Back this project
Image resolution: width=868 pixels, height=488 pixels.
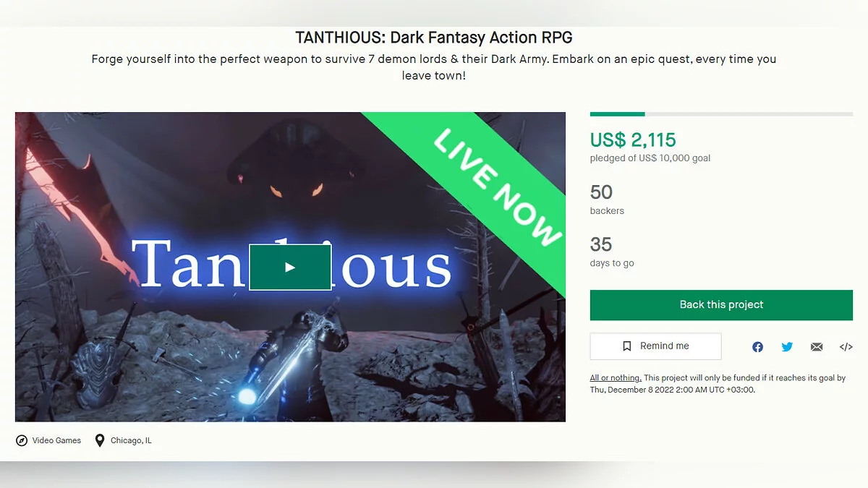tap(721, 305)
